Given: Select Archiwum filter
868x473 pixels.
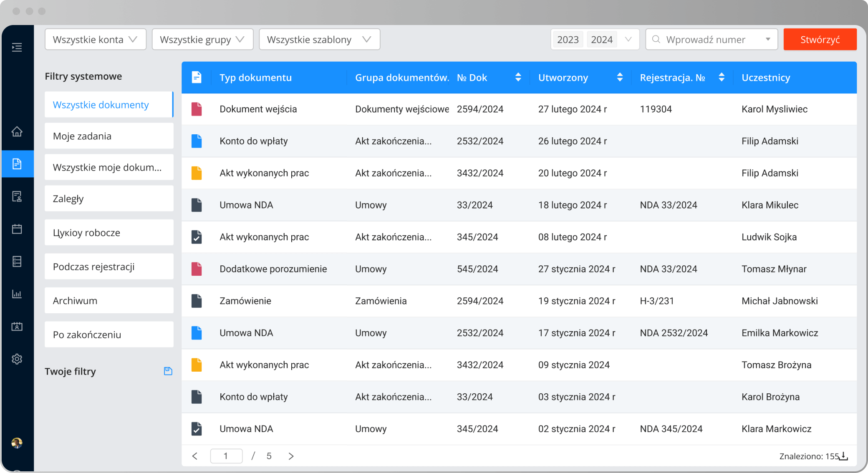Looking at the screenshot, I should click(x=109, y=300).
